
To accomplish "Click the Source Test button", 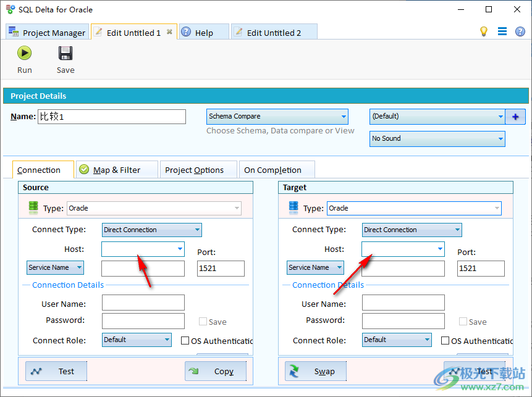I will (56, 371).
